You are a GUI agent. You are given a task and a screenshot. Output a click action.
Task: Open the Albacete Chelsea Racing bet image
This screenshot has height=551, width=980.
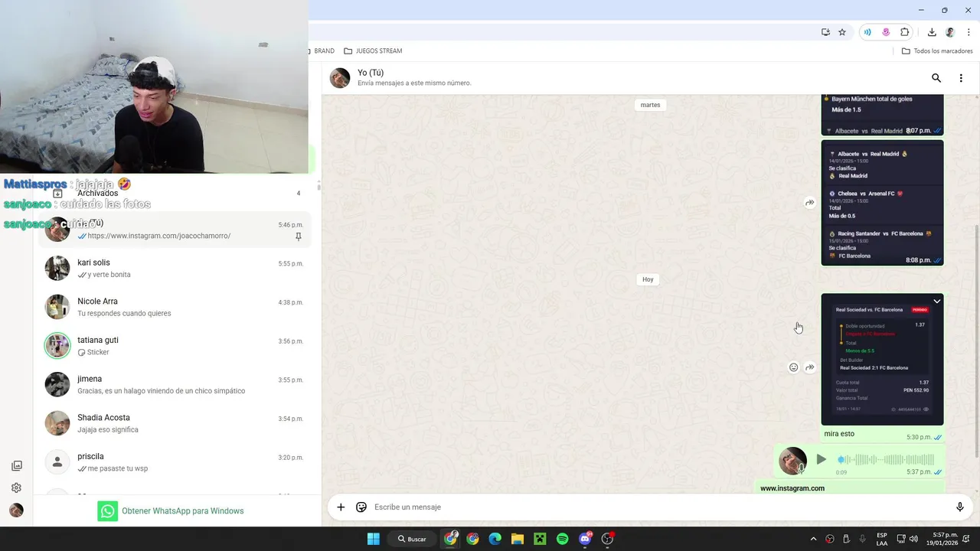coord(882,203)
